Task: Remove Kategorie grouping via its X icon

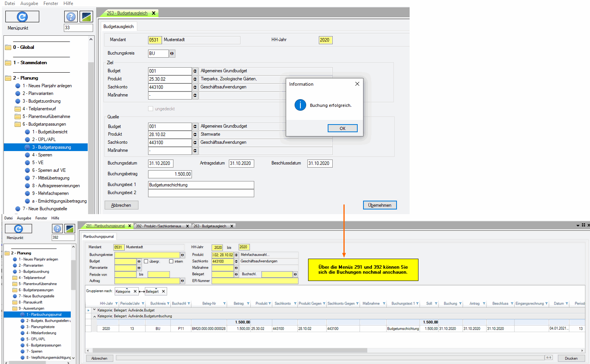Action: point(135,291)
